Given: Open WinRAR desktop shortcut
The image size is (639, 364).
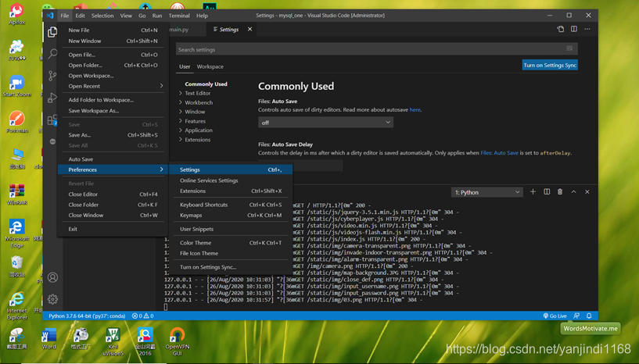Looking at the screenshot, I should (16, 194).
